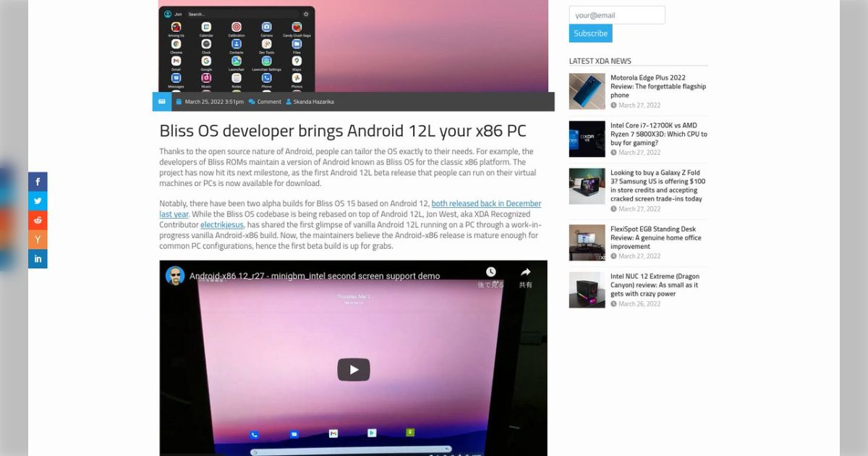Open the Motorola Edge Plus 2022 review thumbnail
Screen dimensions: 868x456
tap(587, 90)
